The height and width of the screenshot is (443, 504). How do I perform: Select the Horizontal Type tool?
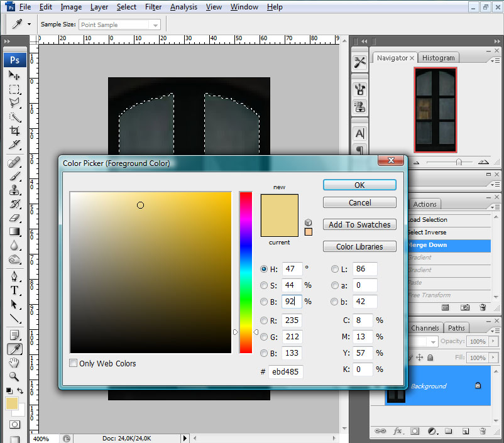14,290
